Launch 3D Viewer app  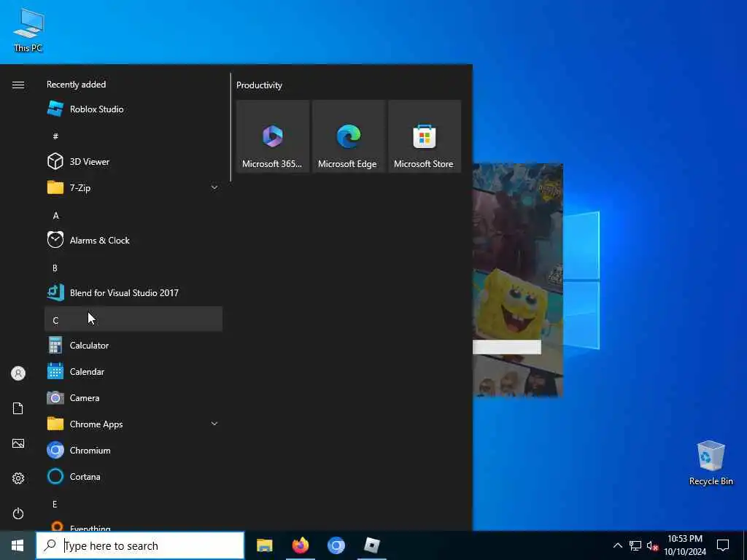pos(133,161)
